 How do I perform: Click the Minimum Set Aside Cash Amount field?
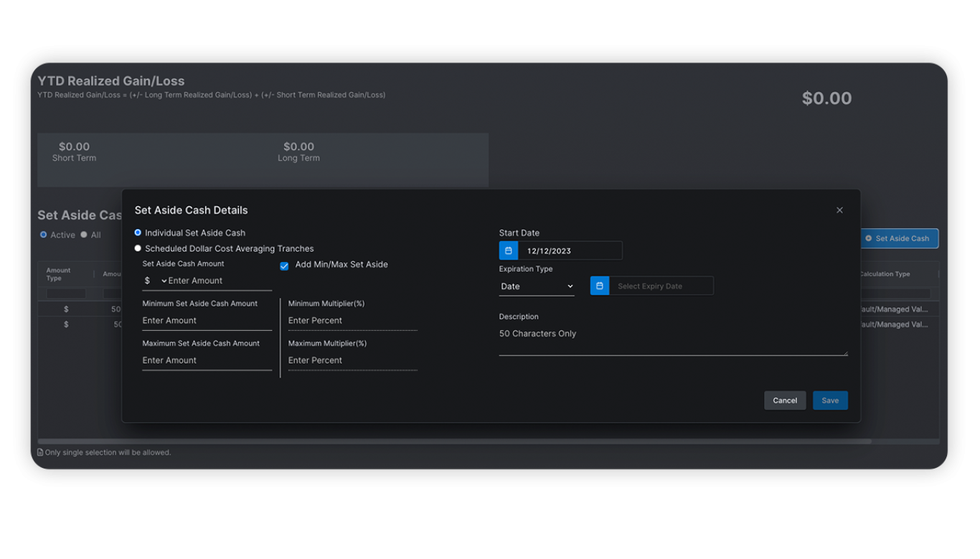[207, 321]
